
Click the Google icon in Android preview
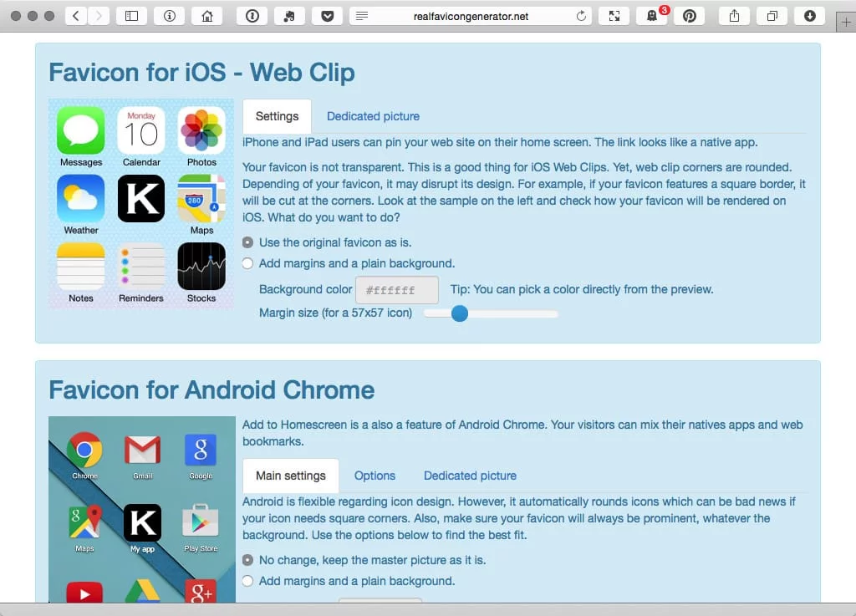(x=201, y=451)
